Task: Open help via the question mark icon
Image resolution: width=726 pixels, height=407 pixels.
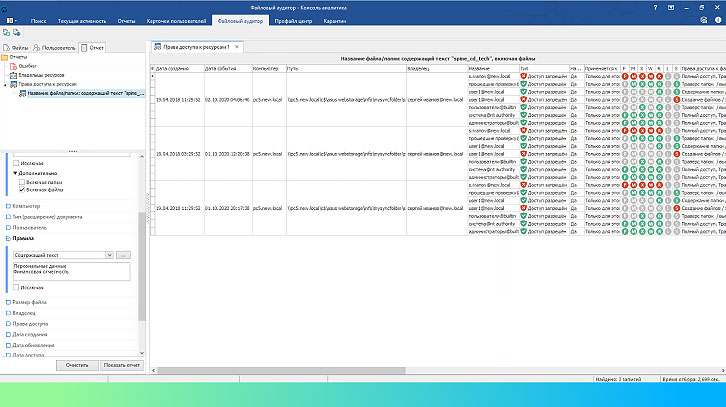Action: [655, 8]
